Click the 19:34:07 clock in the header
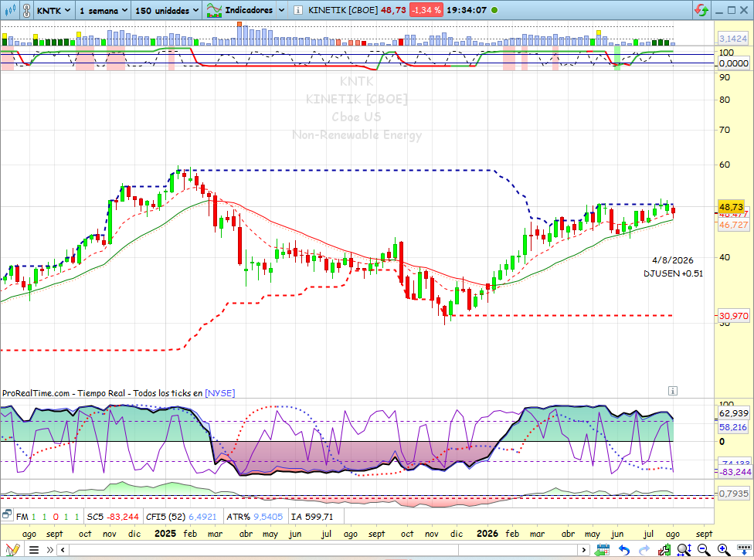 click(x=467, y=10)
